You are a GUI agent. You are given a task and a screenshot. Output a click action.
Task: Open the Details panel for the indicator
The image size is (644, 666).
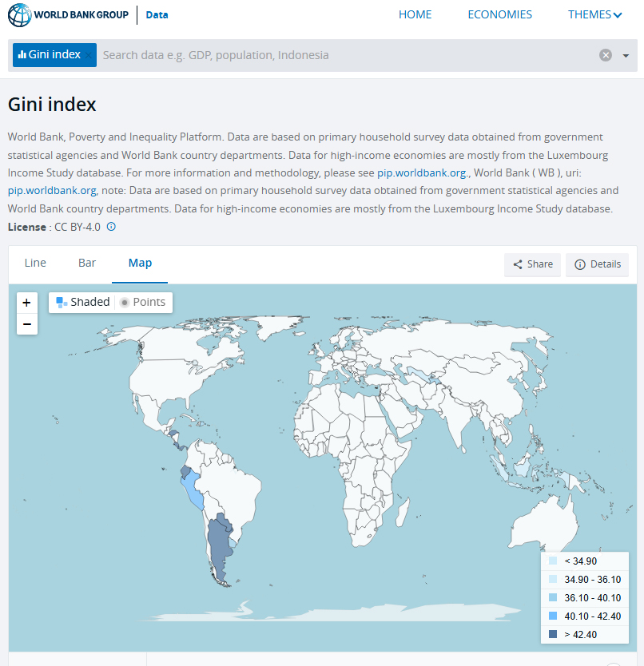click(597, 264)
